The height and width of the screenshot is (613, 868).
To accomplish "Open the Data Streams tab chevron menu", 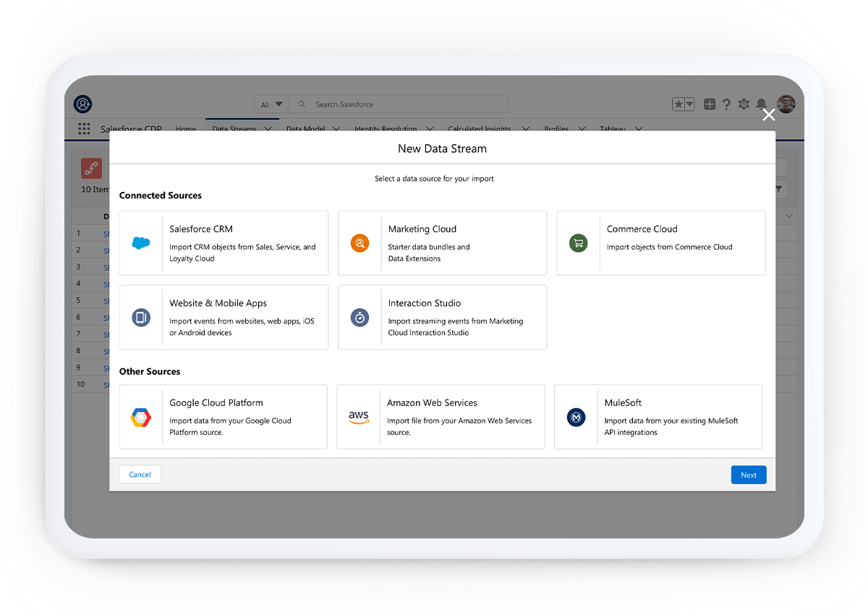I will point(268,129).
